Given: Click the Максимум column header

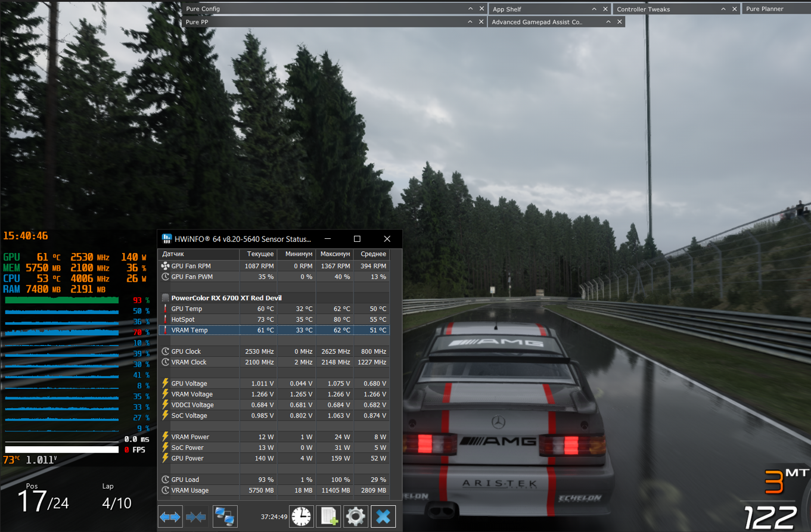Looking at the screenshot, I should (335, 254).
